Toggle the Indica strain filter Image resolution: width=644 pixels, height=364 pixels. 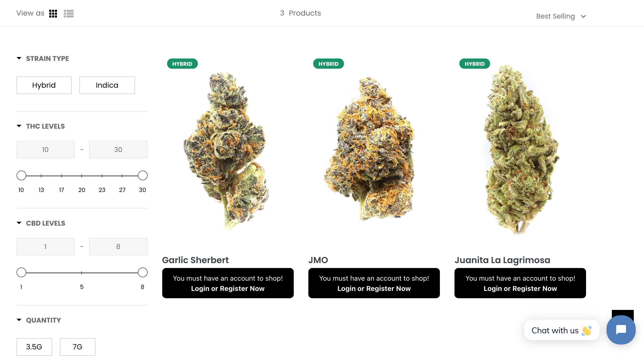pyautogui.click(x=107, y=85)
